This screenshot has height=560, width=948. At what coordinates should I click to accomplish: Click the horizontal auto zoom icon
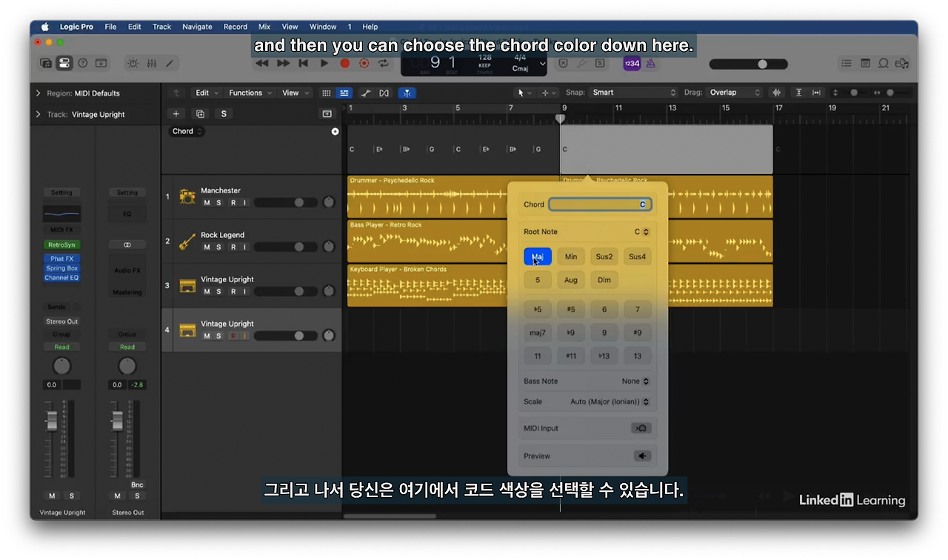tap(816, 93)
